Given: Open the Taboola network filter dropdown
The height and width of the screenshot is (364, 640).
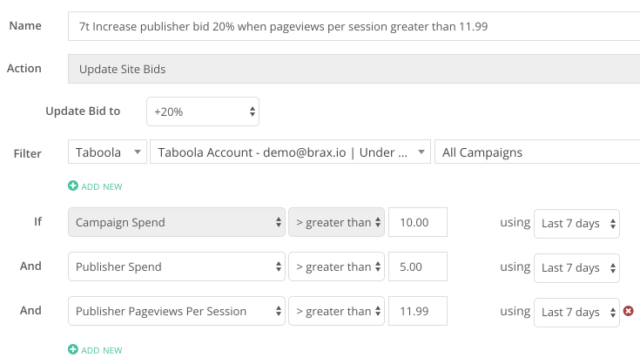Looking at the screenshot, I should click(x=107, y=152).
